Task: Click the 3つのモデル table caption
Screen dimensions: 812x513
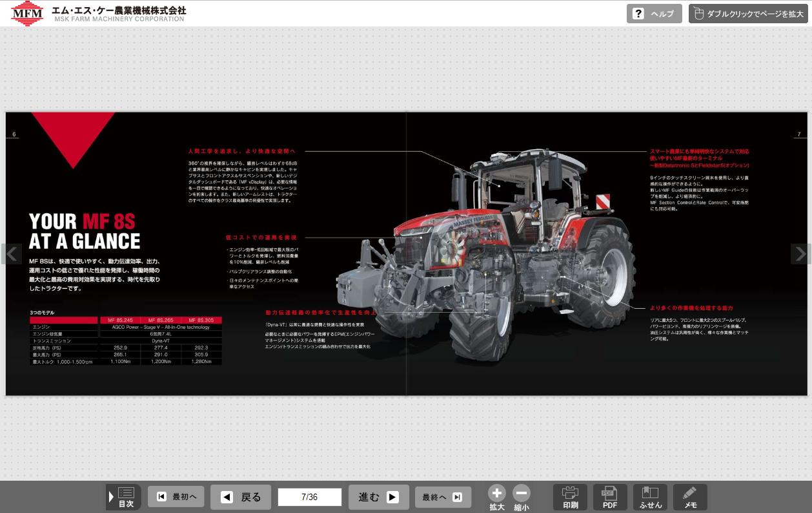Action: pyautogui.click(x=43, y=313)
